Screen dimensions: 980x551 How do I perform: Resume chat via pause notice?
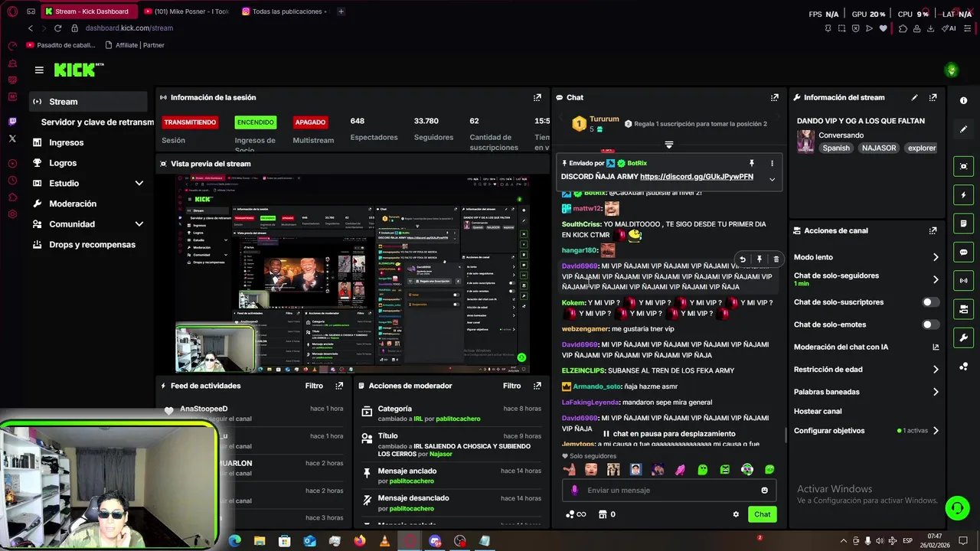point(668,434)
